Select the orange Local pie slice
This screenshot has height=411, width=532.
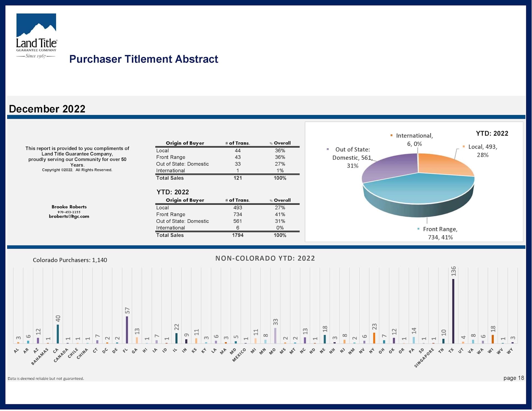tap(443, 164)
